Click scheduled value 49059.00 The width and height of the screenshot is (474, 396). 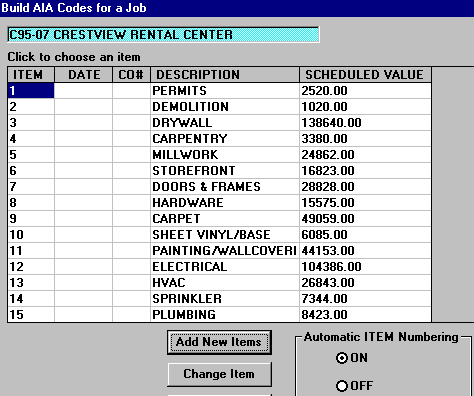[x=365, y=219]
